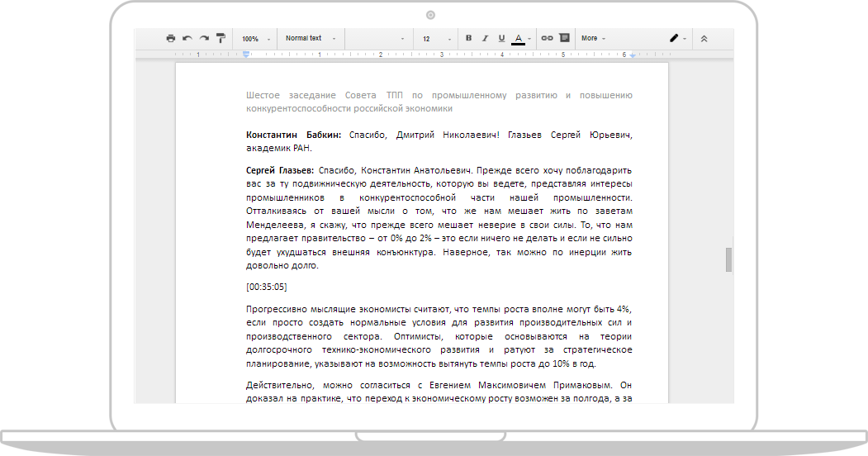Viewport: 868px width, 456px height.
Task: Place the cursor at the [00:35:05] timestamp
Action: coord(266,287)
